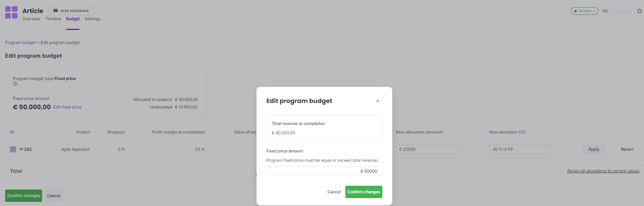The height and width of the screenshot is (206, 644).
Task: Click the Program budget breadcrumb link
Action: (x=20, y=43)
